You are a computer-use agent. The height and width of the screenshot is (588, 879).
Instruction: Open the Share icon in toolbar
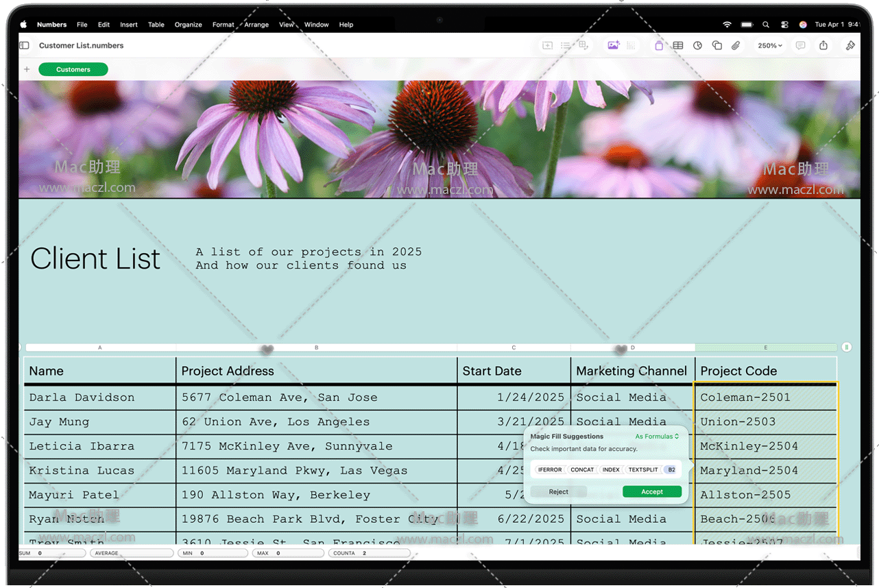[x=823, y=46]
